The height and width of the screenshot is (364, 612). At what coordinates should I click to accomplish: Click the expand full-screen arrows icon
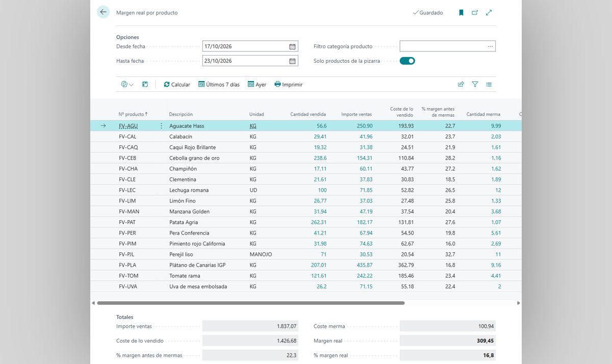click(489, 13)
